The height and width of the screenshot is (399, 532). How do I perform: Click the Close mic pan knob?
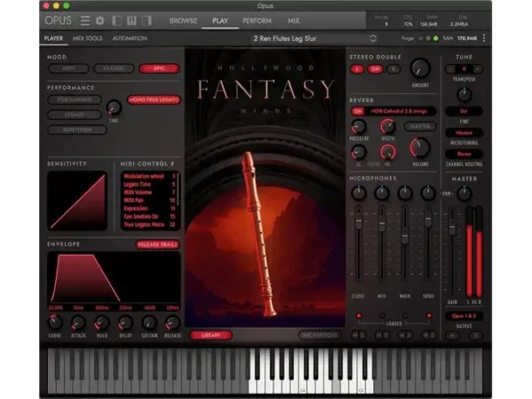[358, 193]
